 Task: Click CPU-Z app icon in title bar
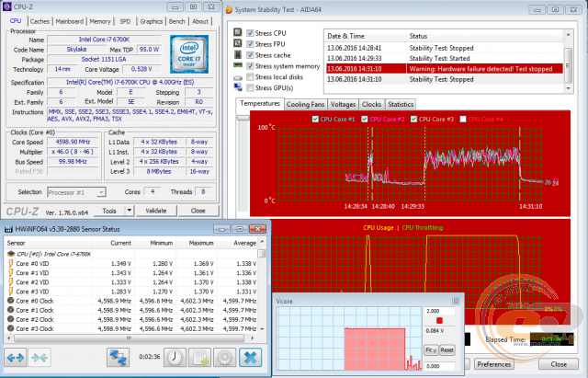pyautogui.click(x=6, y=6)
